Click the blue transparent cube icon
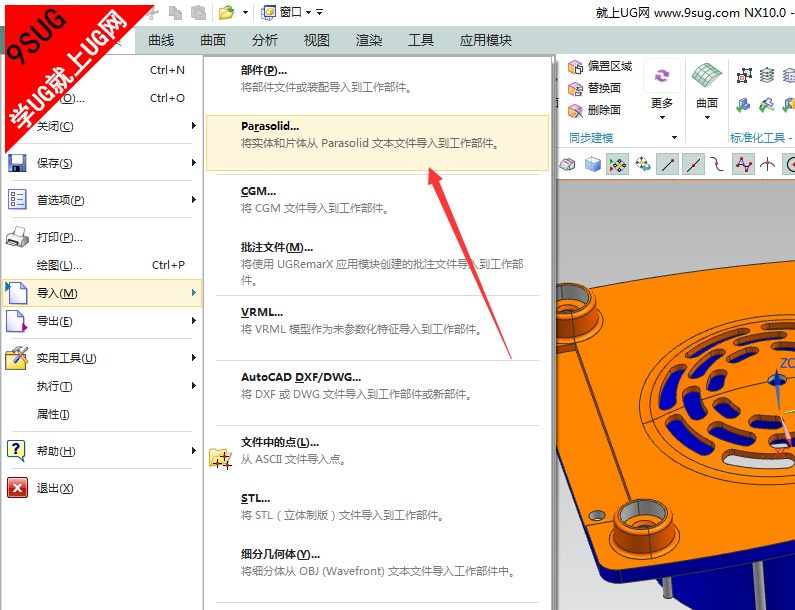Screen dimensions: 795x610 [593, 164]
